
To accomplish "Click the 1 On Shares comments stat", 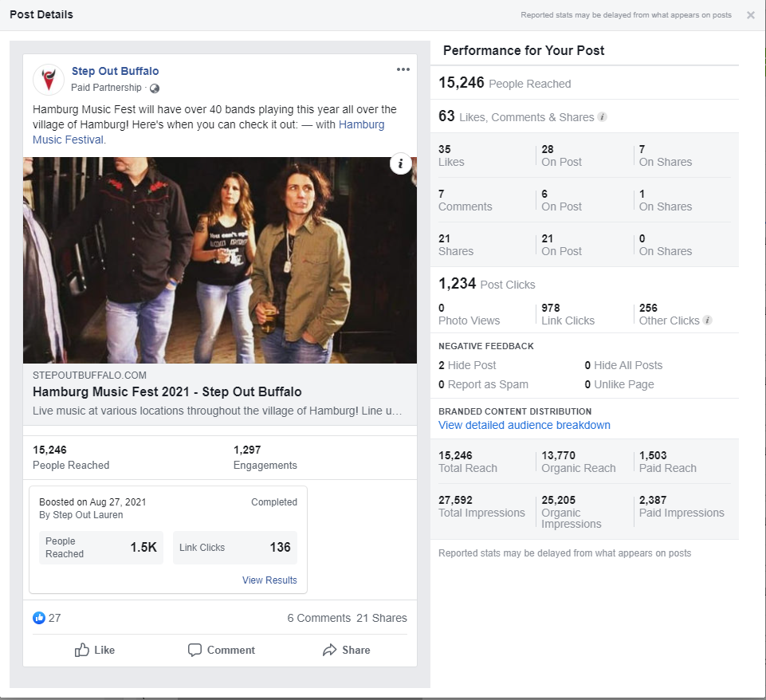I will point(666,200).
